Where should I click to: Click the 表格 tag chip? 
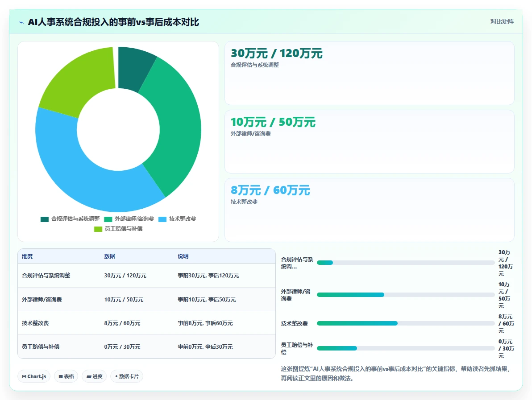pos(66,376)
